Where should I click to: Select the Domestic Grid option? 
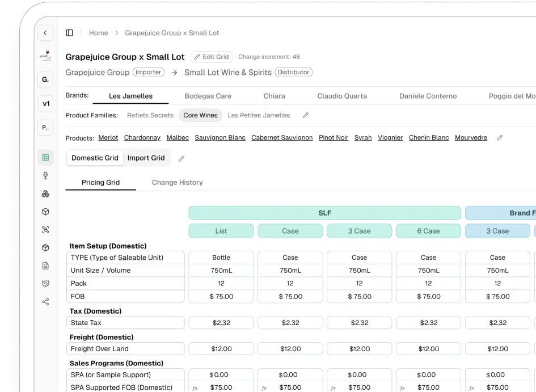tap(94, 158)
